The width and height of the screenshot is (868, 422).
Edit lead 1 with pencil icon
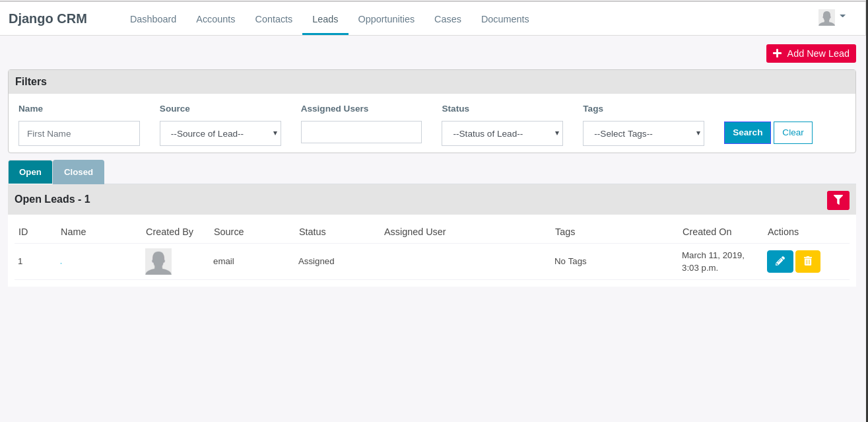click(x=780, y=262)
